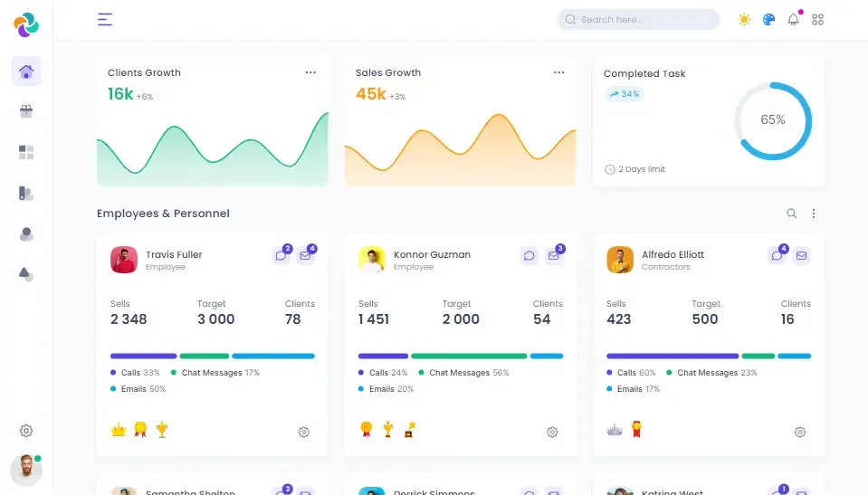Open Konnor Guzman name link
This screenshot has width=868, height=495.
coord(432,254)
